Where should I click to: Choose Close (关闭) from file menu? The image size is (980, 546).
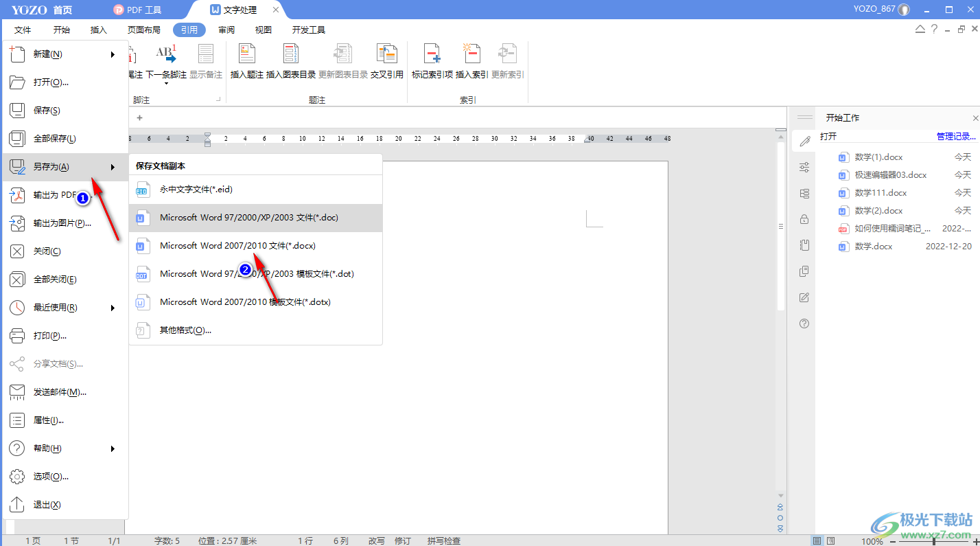[x=65, y=251]
